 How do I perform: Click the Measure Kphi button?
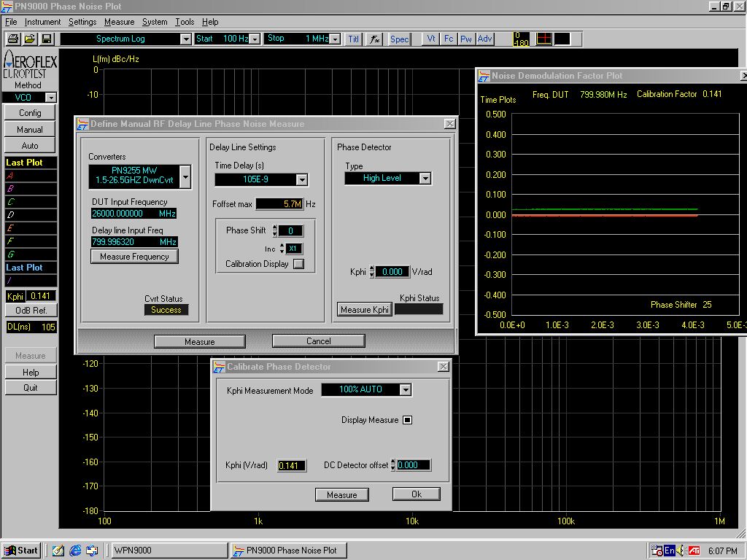365,309
